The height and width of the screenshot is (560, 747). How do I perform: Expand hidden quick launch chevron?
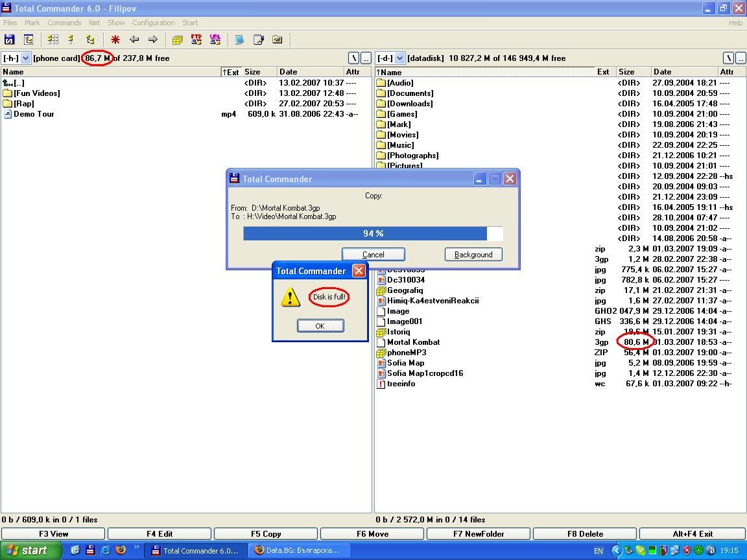[137, 546]
